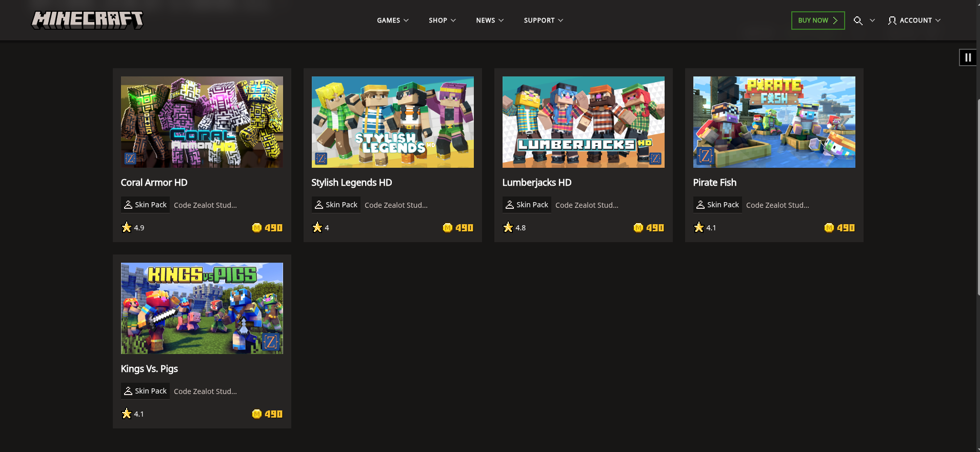This screenshot has height=452, width=980.
Task: Click the 4.9 rating on Coral Armor HD
Action: pos(139,228)
